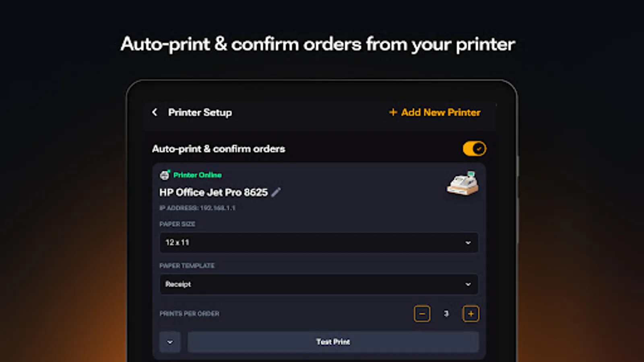Click the Printer Setup header
Viewport: 644px width, 362px height.
click(x=200, y=113)
